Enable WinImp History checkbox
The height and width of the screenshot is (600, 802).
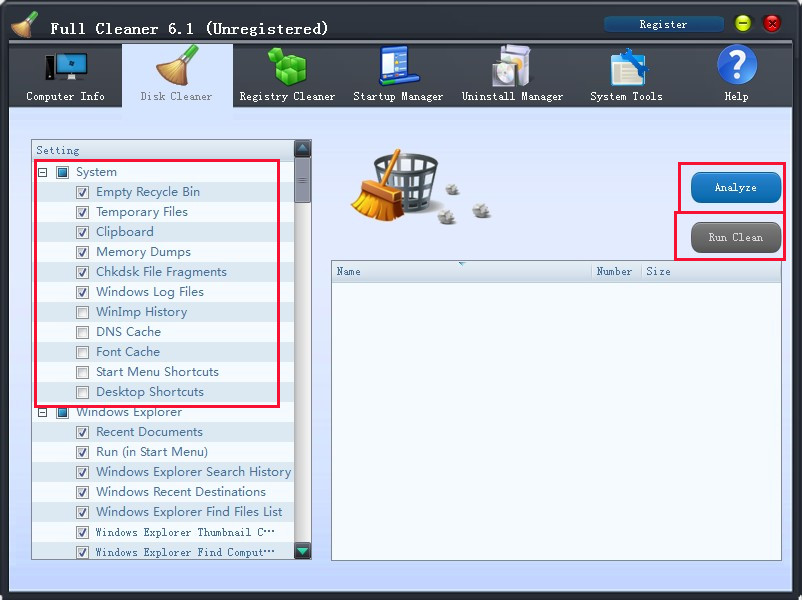82,312
